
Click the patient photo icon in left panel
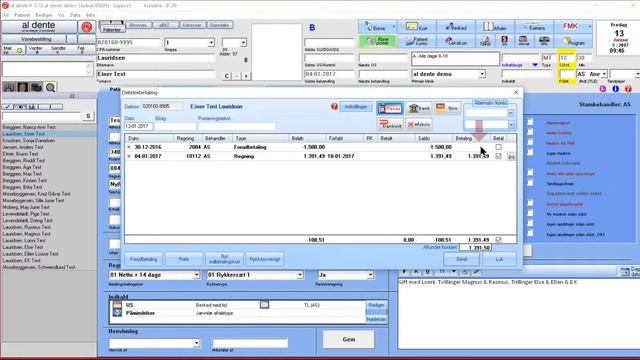[23, 87]
